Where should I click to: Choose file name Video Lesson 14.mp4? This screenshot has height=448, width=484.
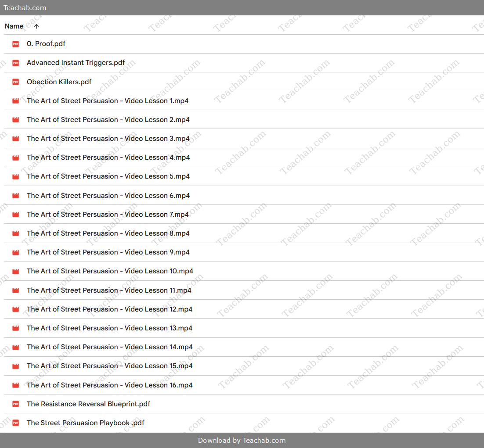click(x=109, y=347)
